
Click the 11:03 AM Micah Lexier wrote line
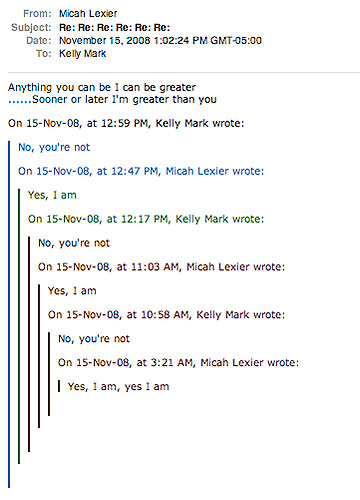coord(162,267)
